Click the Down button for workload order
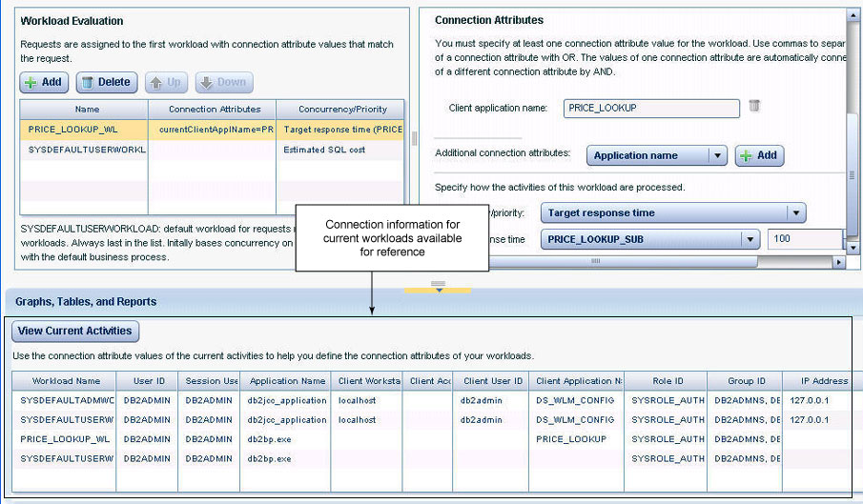This screenshot has width=863, height=504. (x=224, y=83)
